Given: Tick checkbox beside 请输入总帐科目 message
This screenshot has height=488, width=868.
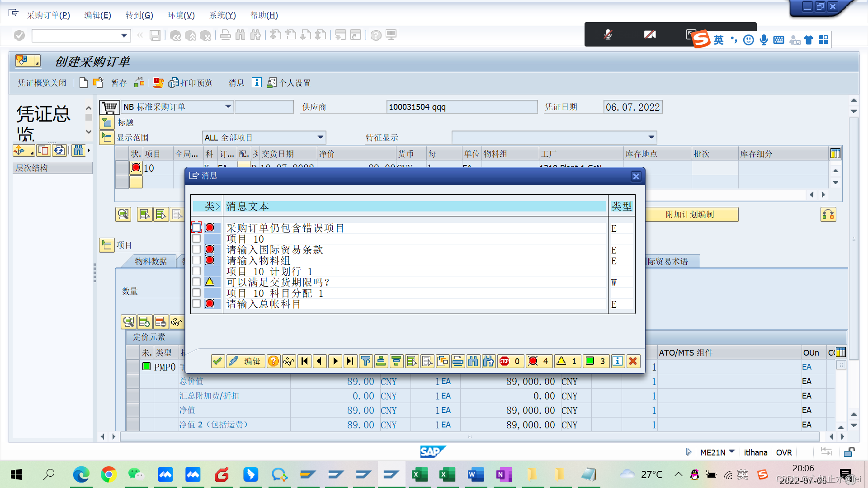Looking at the screenshot, I should [x=196, y=304].
